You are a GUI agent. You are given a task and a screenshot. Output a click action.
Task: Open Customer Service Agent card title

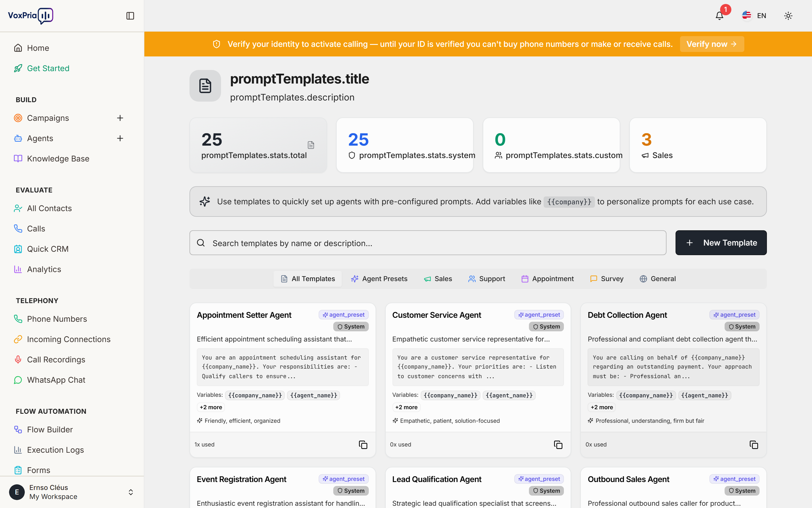436,315
